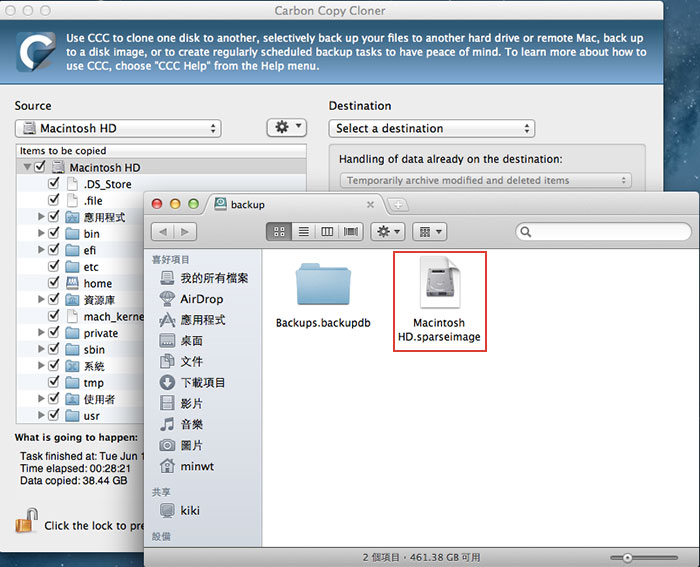Uncheck the .DS_Store checkbox
Image resolution: width=700 pixels, height=567 pixels.
click(x=54, y=183)
